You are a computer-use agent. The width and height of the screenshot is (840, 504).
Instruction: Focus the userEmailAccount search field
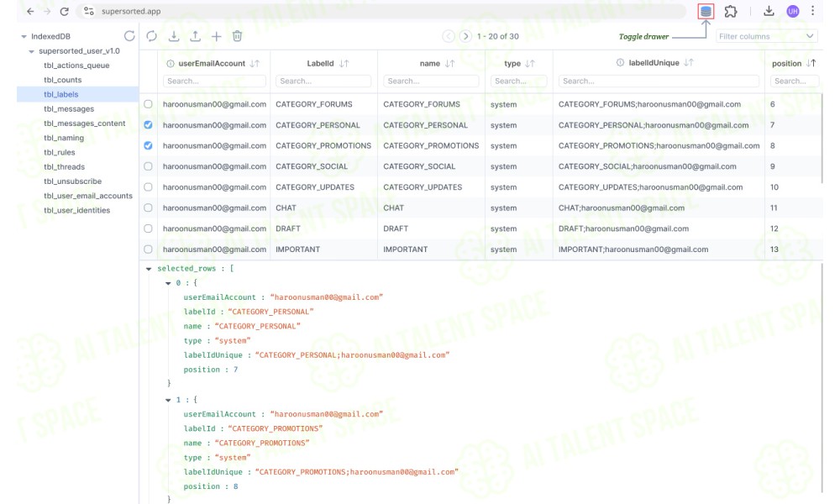point(214,81)
